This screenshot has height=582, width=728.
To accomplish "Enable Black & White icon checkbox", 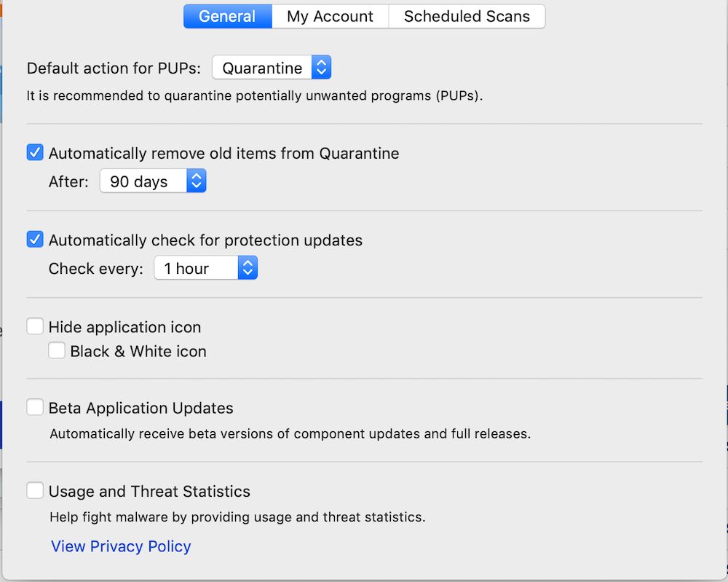I will tap(57, 350).
